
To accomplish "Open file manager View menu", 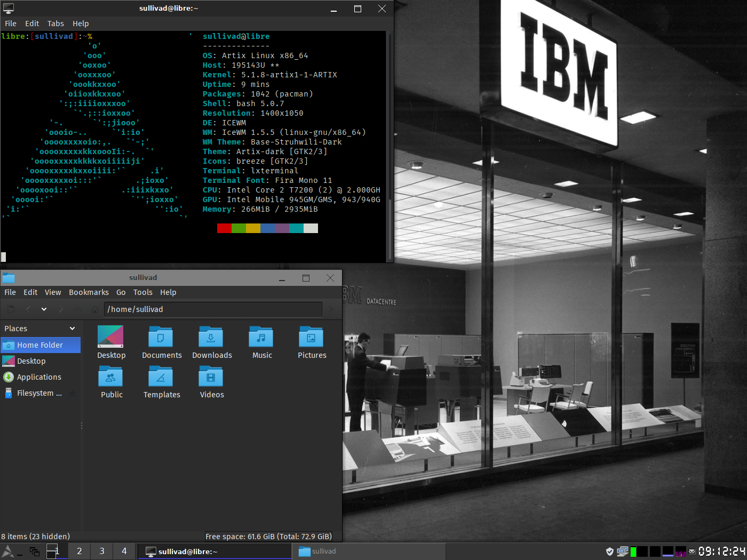I will point(53,292).
